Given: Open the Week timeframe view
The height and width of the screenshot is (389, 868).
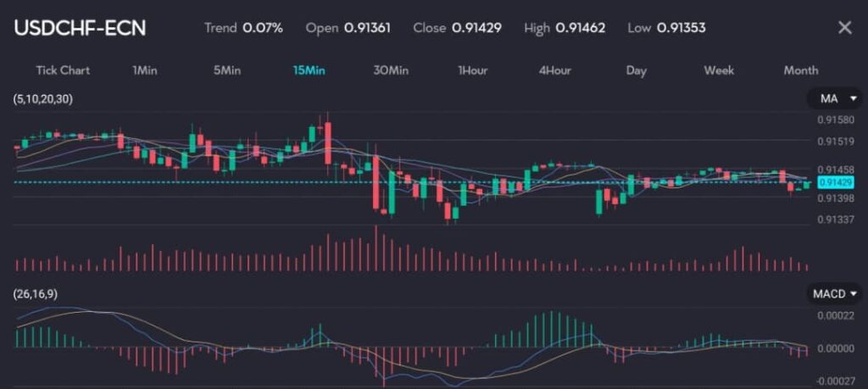Looking at the screenshot, I should [x=719, y=70].
